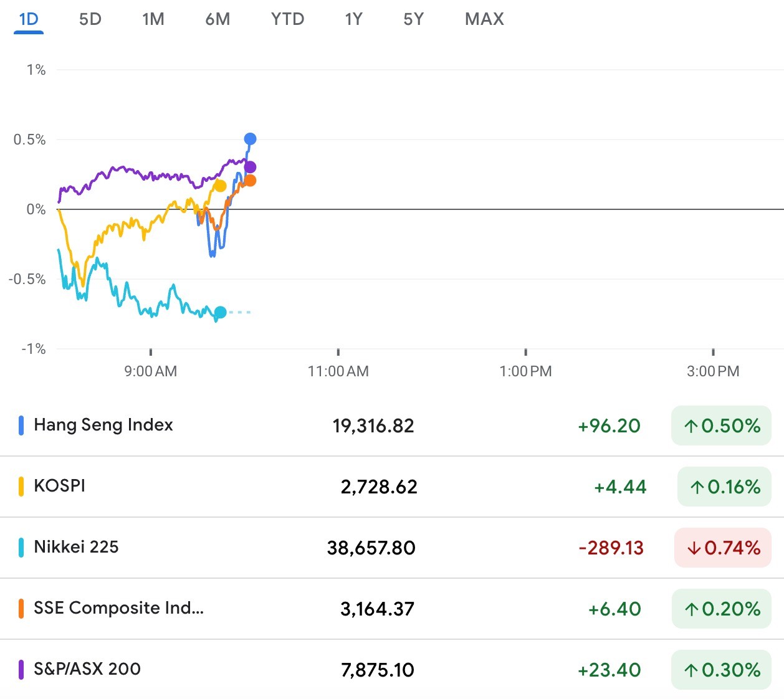
Task: Click the Hang Seng price 19,316.82
Action: click(373, 426)
